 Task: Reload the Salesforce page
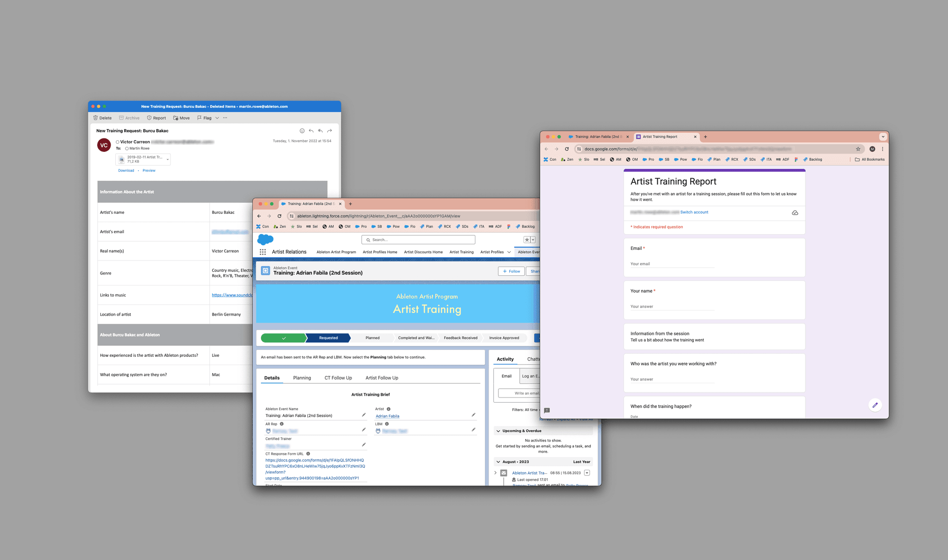click(x=280, y=216)
